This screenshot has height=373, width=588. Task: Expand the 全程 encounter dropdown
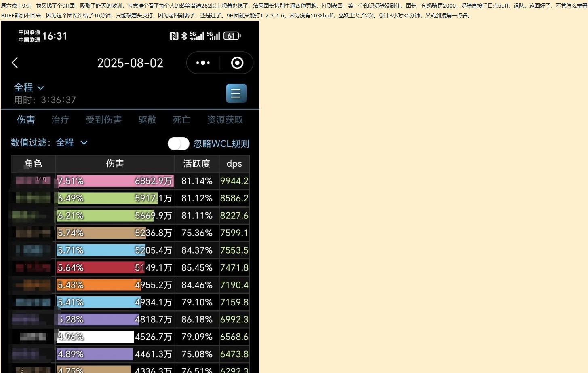pos(29,88)
